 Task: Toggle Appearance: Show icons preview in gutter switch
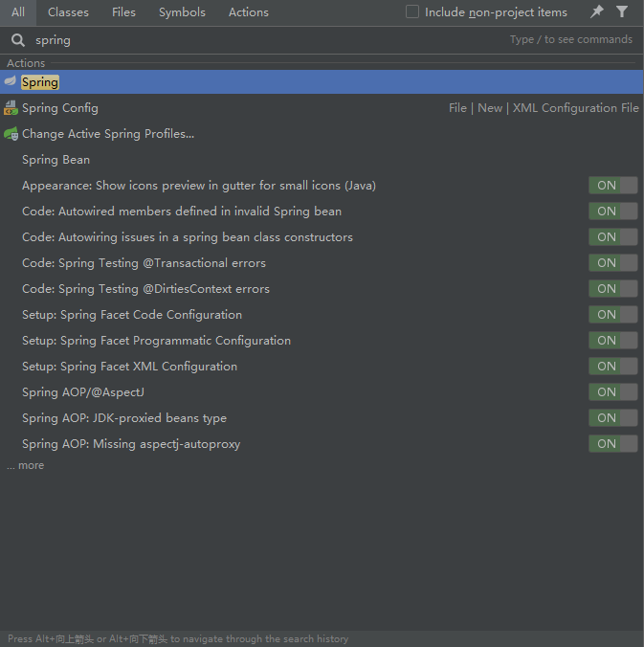click(612, 186)
